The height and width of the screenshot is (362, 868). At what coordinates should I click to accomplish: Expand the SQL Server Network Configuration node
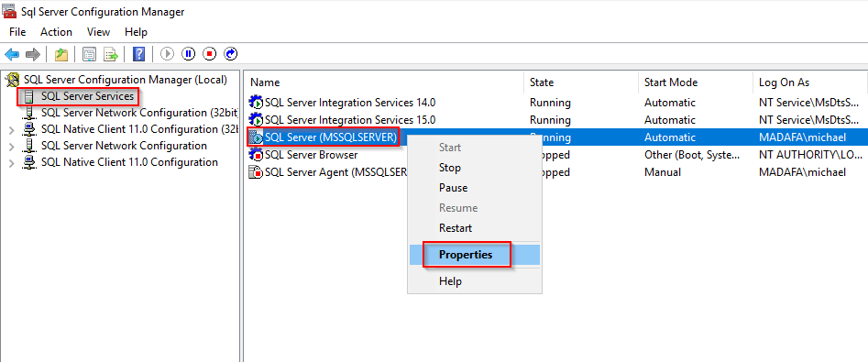[12, 147]
